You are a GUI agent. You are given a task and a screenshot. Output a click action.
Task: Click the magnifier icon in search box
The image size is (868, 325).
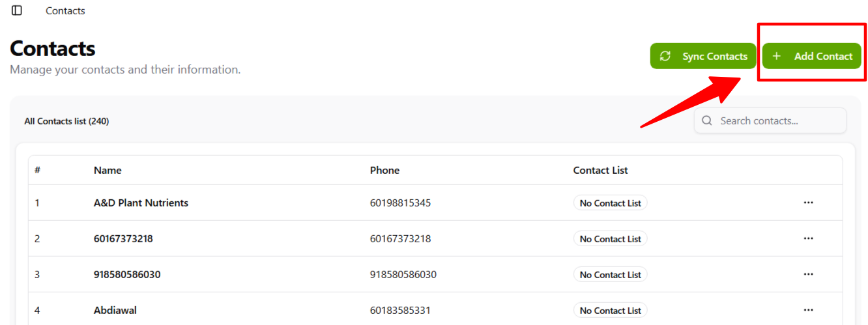point(707,121)
